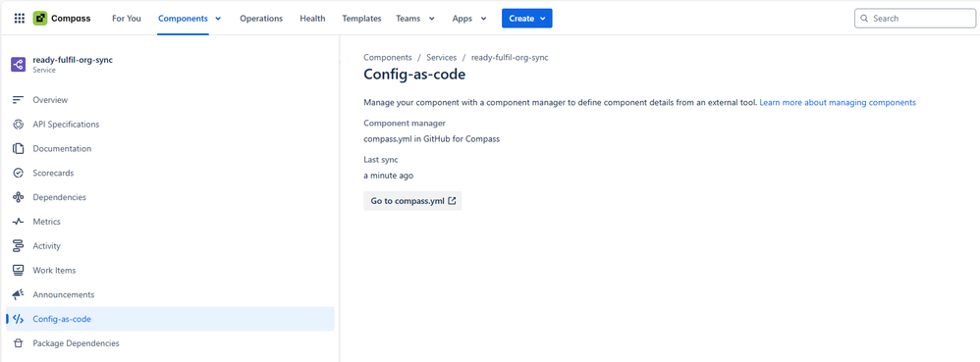Screen dimensions: 980x362
Task: Click the Services breadcrumb link
Action: [441, 57]
